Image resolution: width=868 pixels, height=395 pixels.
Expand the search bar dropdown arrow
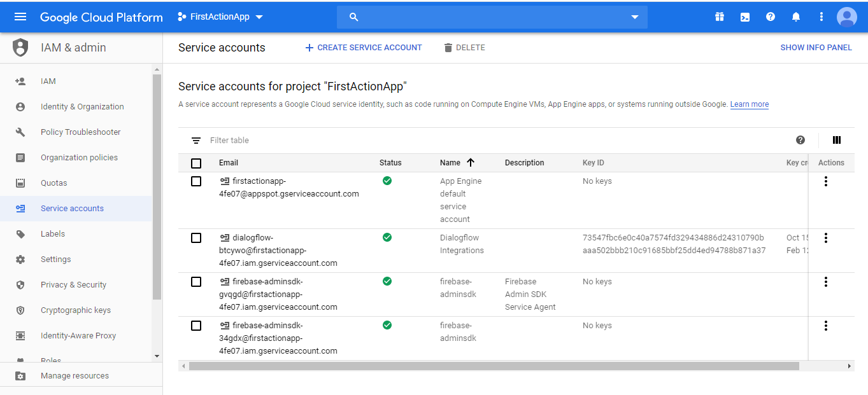635,17
